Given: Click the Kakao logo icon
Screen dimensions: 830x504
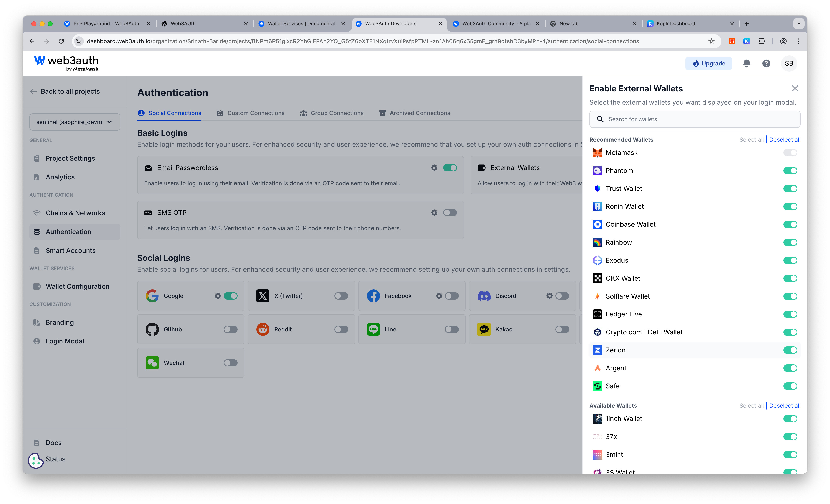Looking at the screenshot, I should pos(484,329).
